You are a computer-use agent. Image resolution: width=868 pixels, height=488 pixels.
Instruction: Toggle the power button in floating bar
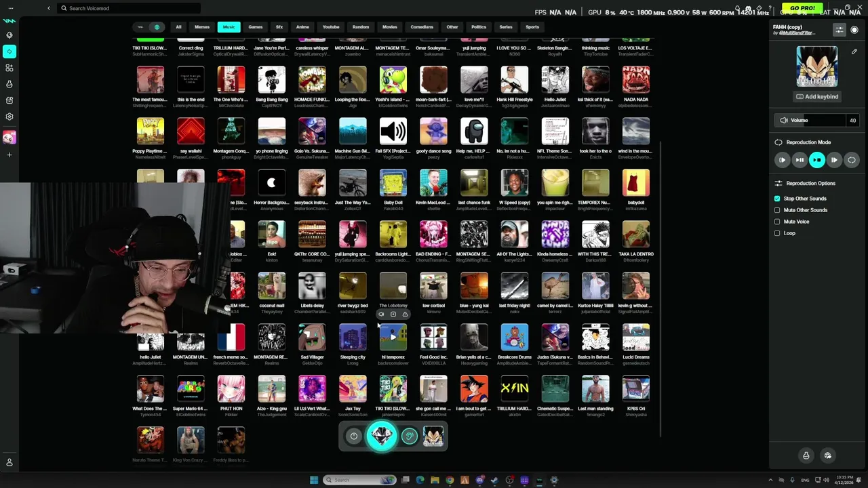click(x=353, y=436)
